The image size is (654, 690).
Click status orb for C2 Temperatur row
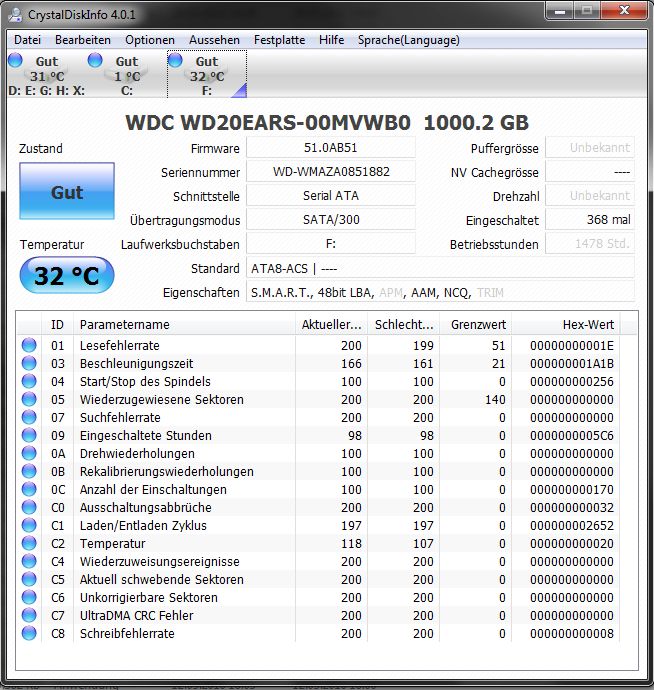[29, 543]
